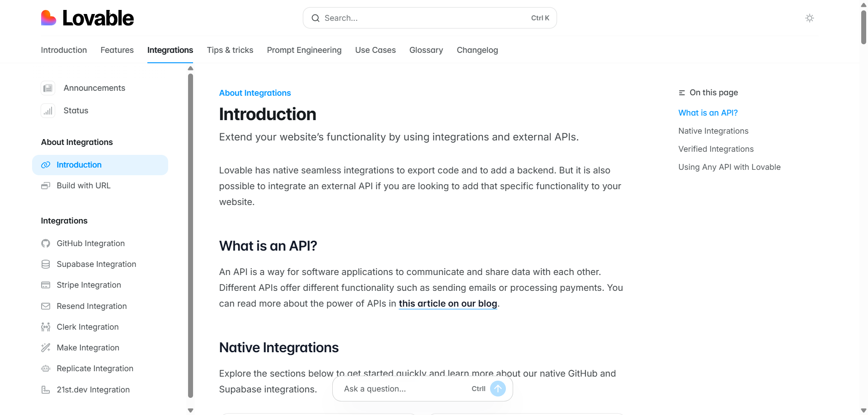Viewport: 868px width, 415px height.
Task: Jump to Verified Integrations section
Action: coord(716,149)
